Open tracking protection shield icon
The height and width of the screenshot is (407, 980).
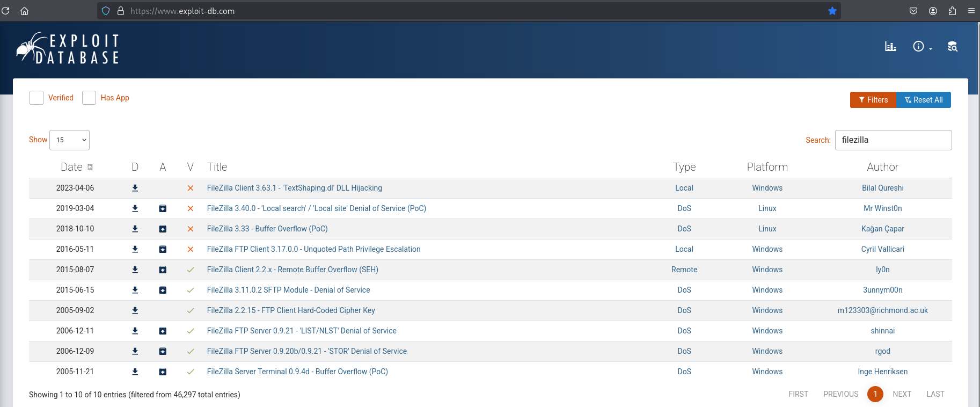coord(106,11)
